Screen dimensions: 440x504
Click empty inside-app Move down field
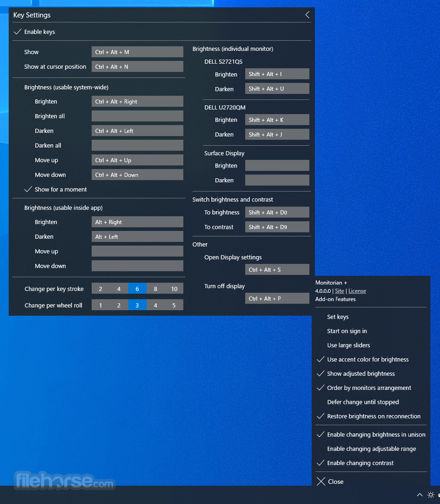click(x=137, y=266)
